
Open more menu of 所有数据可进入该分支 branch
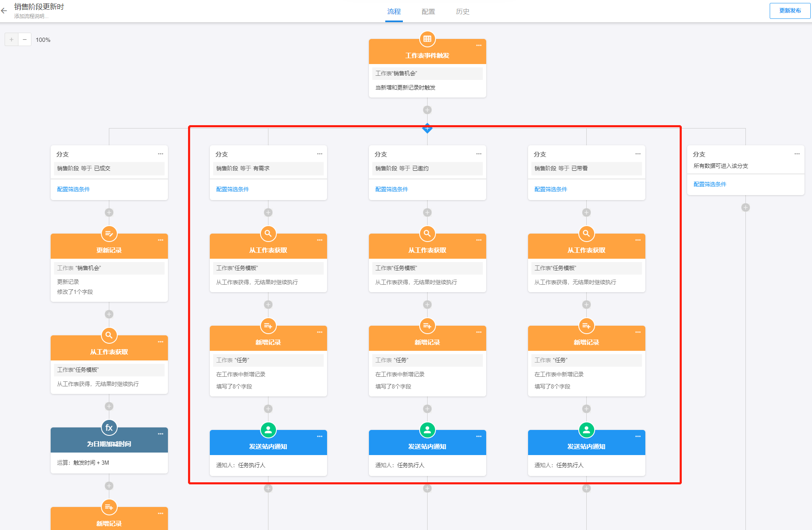(x=797, y=154)
